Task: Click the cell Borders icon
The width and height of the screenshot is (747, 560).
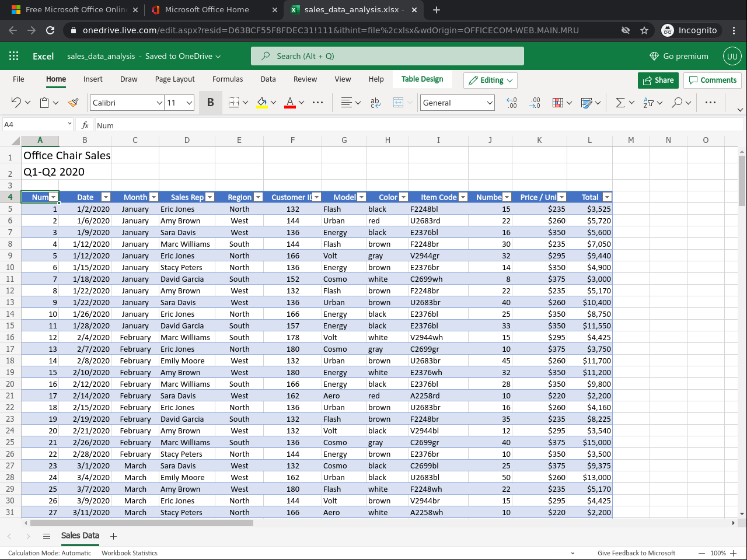Action: (233, 103)
